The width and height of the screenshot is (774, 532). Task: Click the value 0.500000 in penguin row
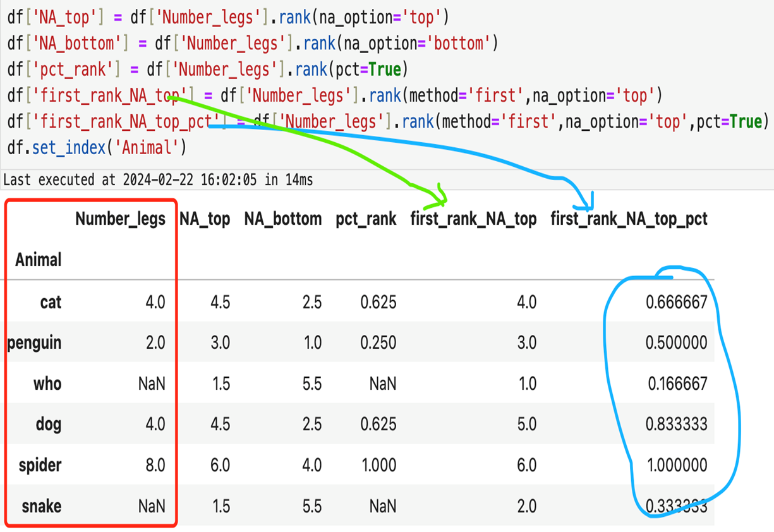click(x=676, y=342)
